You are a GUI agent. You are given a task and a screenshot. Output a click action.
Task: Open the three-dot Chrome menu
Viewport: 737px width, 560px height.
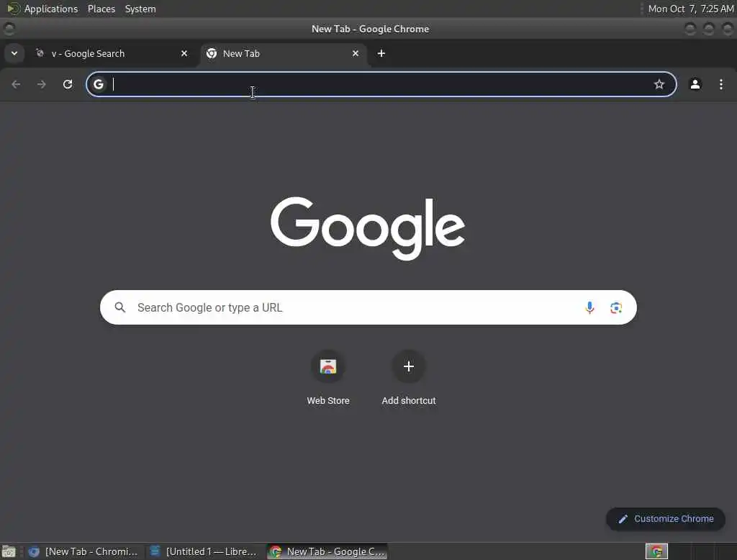point(721,84)
